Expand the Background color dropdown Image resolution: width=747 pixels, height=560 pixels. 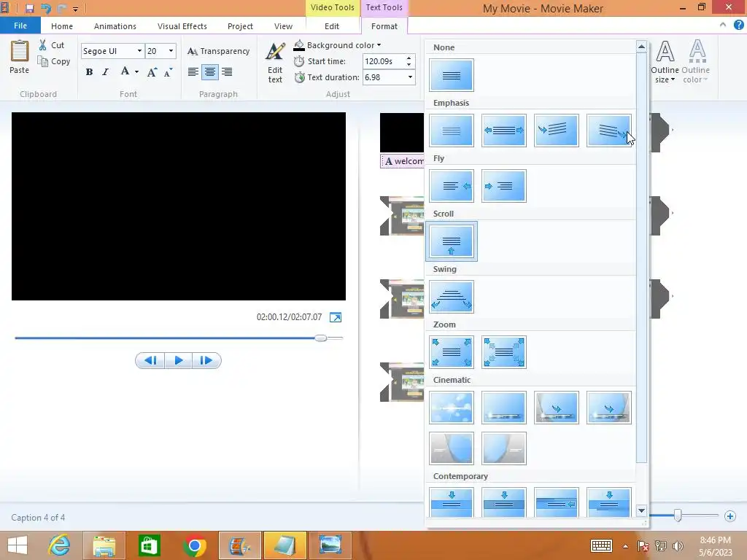tap(379, 45)
